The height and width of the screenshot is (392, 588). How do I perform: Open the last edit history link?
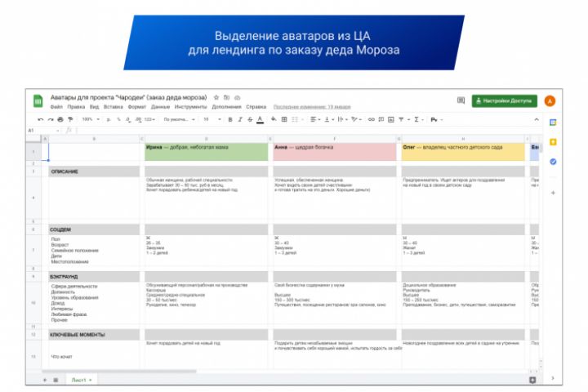click(x=312, y=107)
